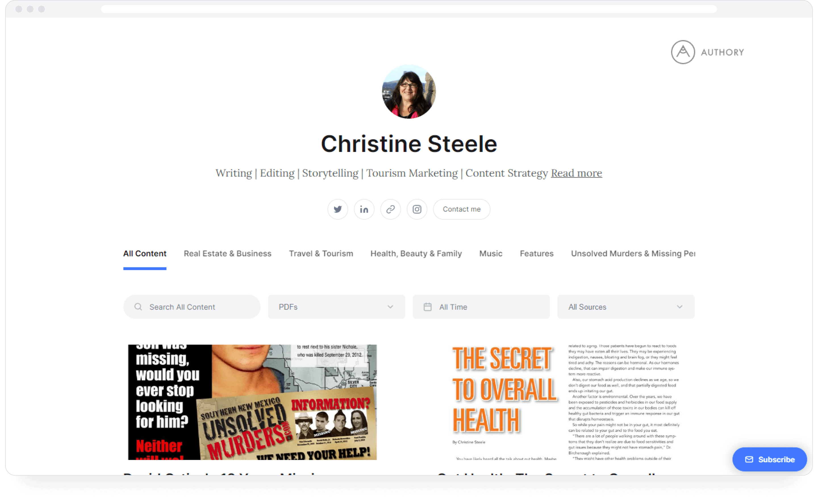This screenshot has width=818, height=504.
Task: Click Christine Steele's profile photo
Action: click(409, 92)
